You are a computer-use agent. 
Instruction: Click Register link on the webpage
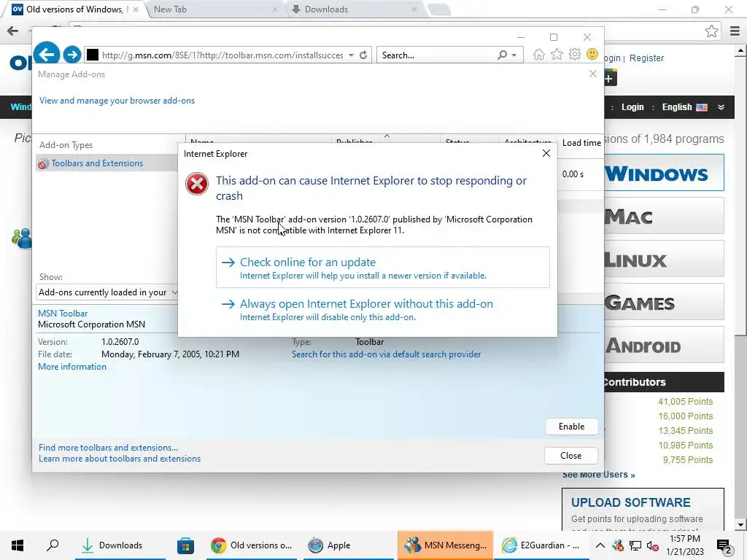tap(646, 58)
